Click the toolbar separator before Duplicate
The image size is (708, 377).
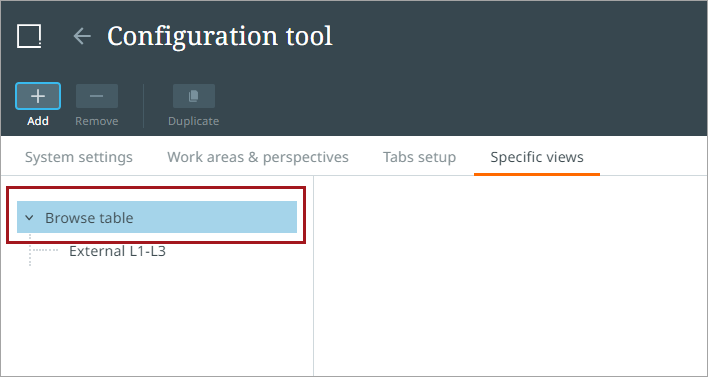click(x=144, y=106)
